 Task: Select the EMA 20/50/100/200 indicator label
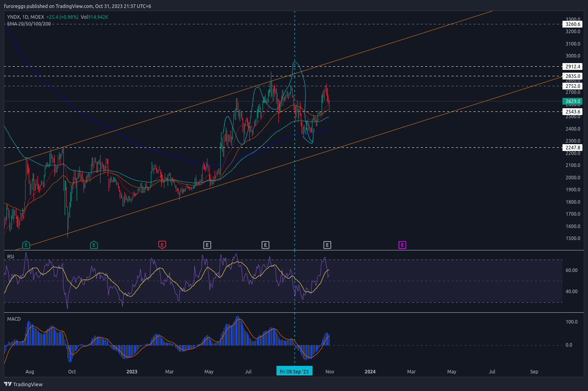tap(29, 24)
